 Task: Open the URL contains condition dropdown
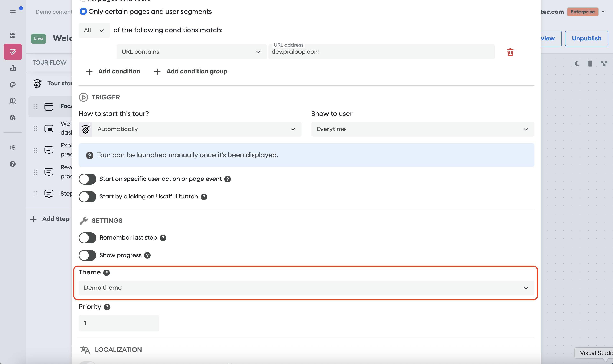pos(191,52)
